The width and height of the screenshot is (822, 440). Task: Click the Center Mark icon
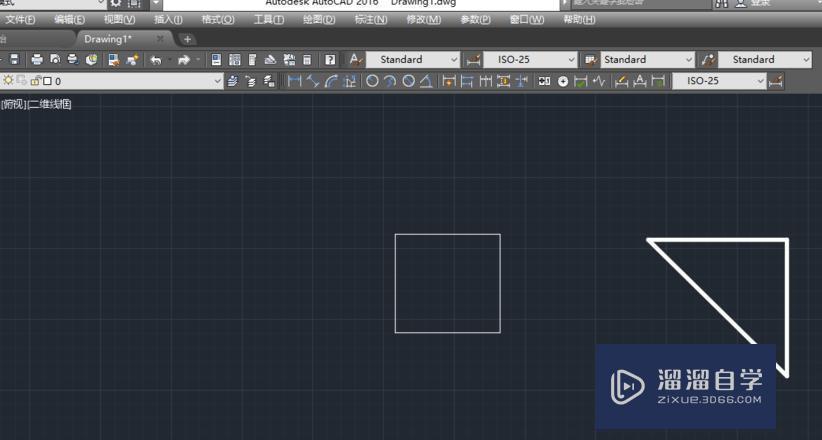(x=563, y=81)
